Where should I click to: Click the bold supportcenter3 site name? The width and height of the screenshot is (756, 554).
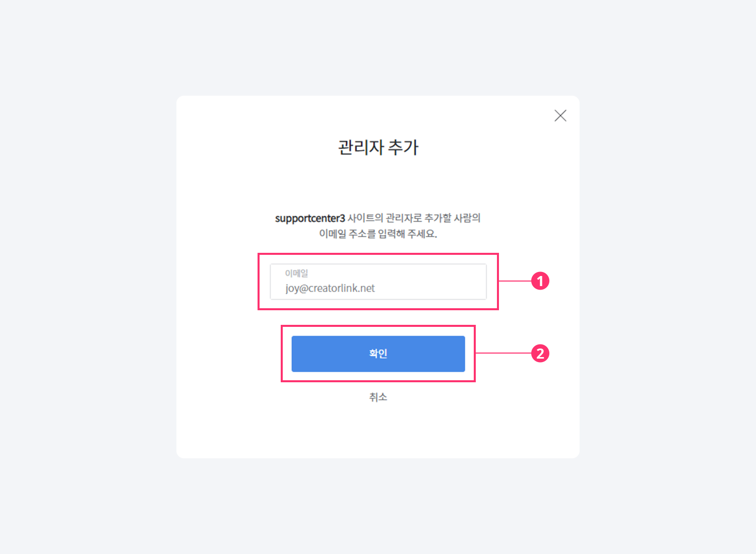point(310,219)
